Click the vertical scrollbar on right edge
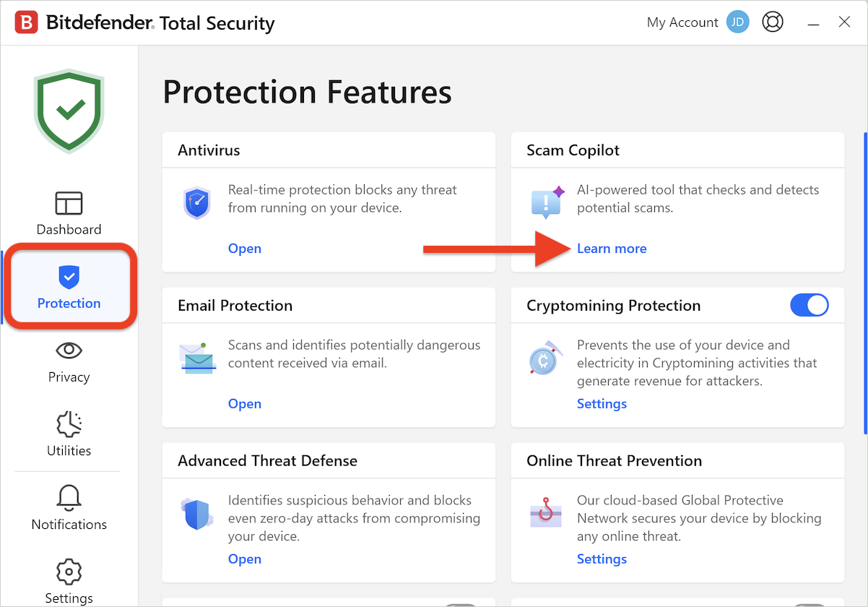The height and width of the screenshot is (607, 868). point(865,283)
